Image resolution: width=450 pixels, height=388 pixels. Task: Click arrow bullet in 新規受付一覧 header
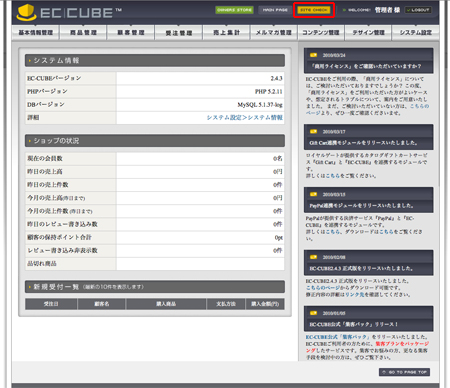30,287
